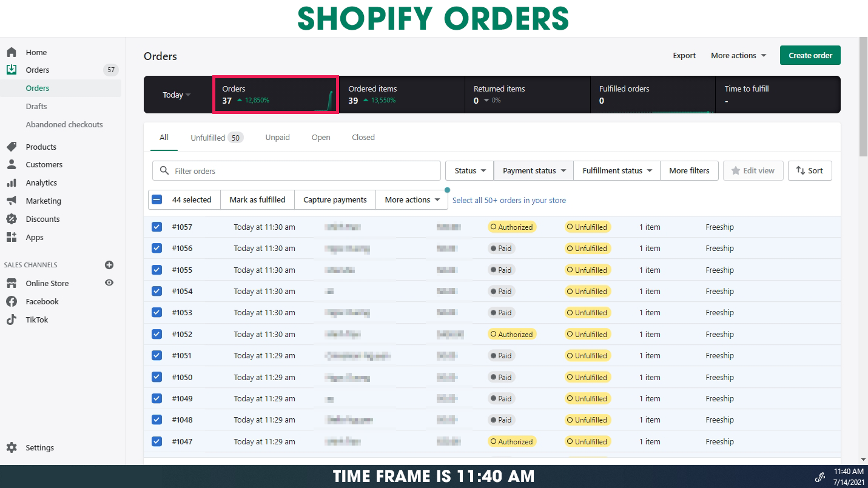
Task: Deselect order #1052 checkbox
Action: [156, 334]
